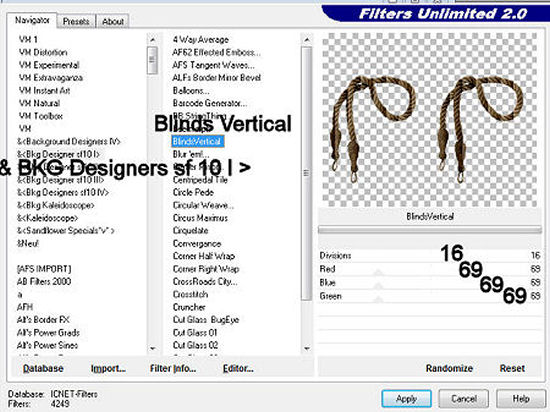The width and height of the screenshot is (550, 412).
Task: Adjust the Green slider
Action: [x=378, y=299]
